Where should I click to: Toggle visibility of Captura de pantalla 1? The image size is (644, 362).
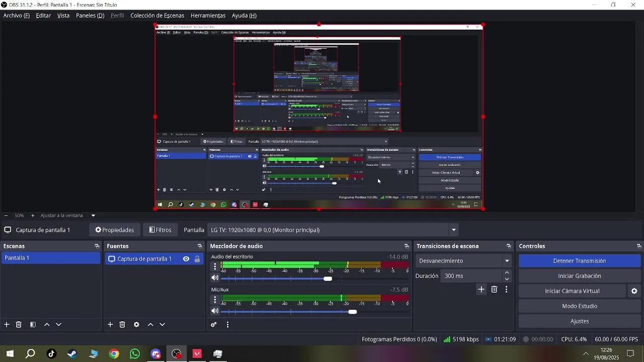click(x=186, y=259)
